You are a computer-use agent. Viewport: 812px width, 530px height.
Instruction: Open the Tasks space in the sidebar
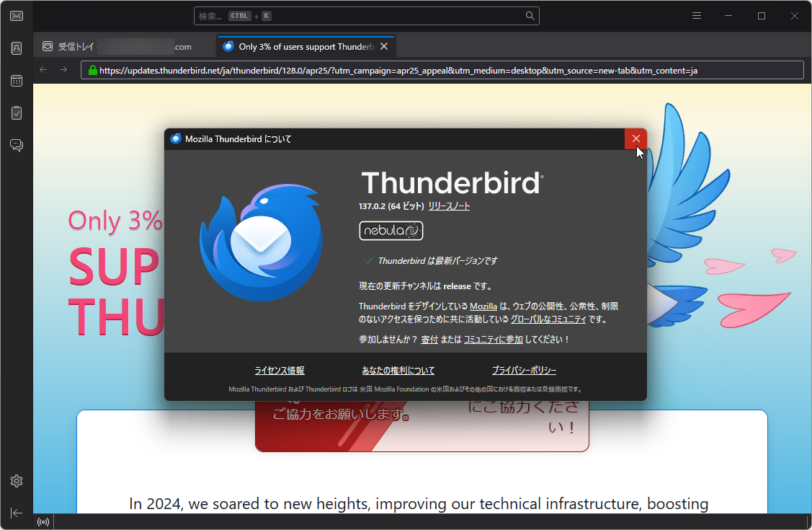16,112
